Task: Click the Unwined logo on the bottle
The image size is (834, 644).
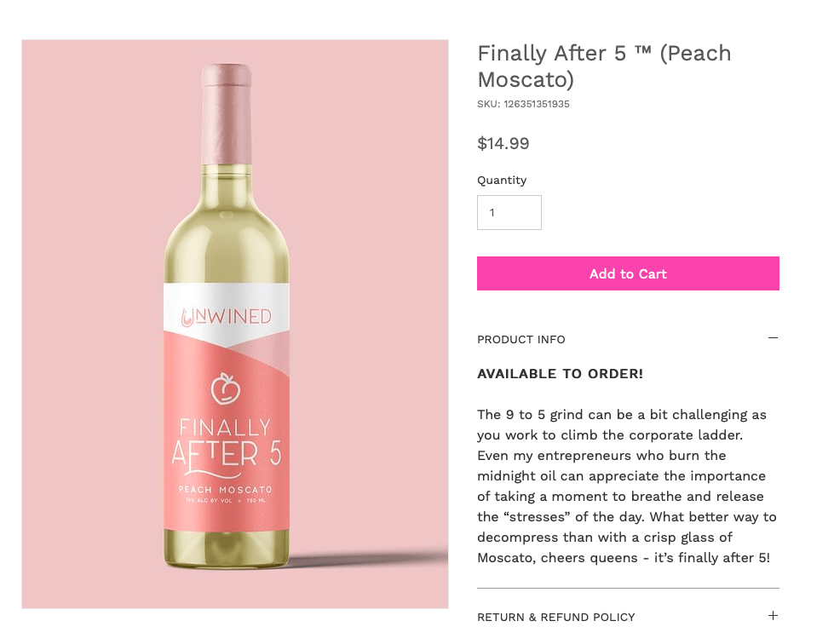Action: click(226, 317)
